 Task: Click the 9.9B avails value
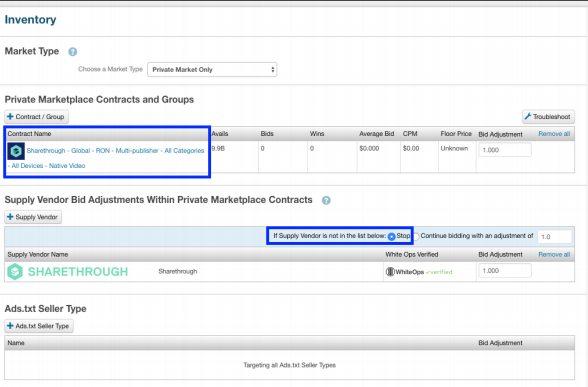pyautogui.click(x=218, y=148)
